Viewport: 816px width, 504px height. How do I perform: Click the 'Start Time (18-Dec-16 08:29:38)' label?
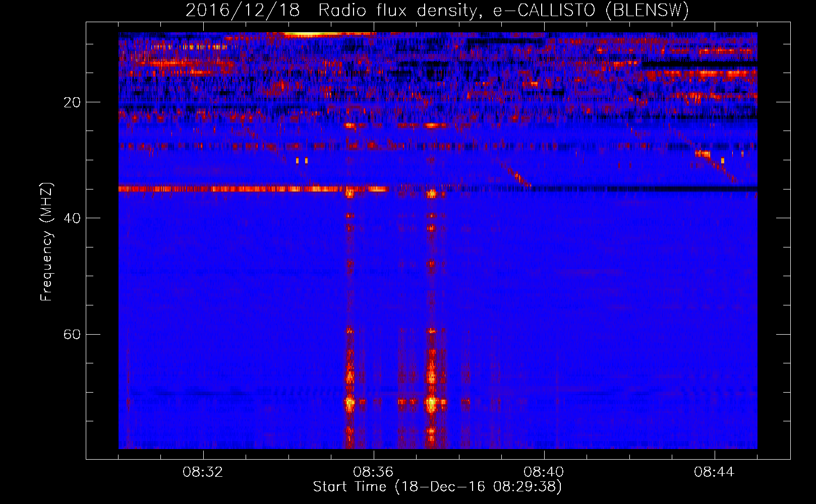437,487
